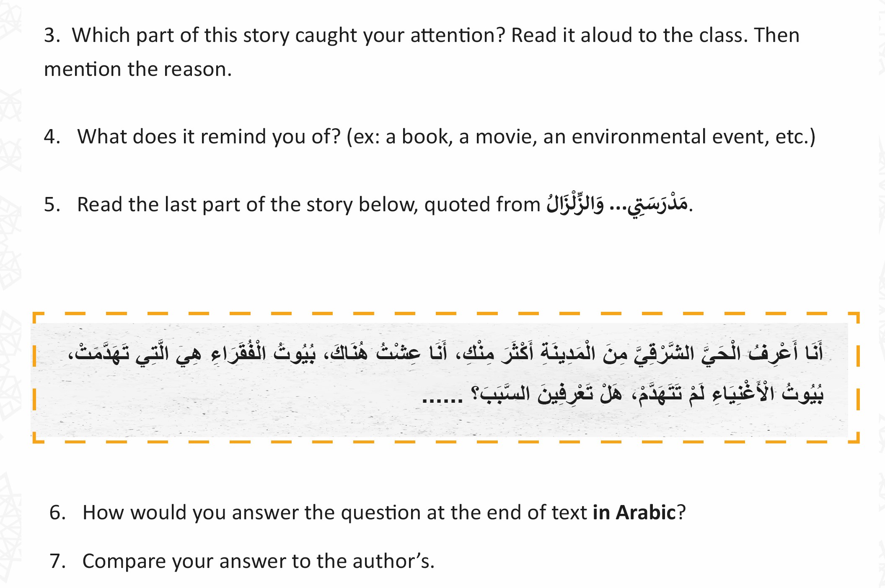Click the orange dashed border of the quote box
Screen dimensions: 885x588
pyautogui.click(x=446, y=313)
